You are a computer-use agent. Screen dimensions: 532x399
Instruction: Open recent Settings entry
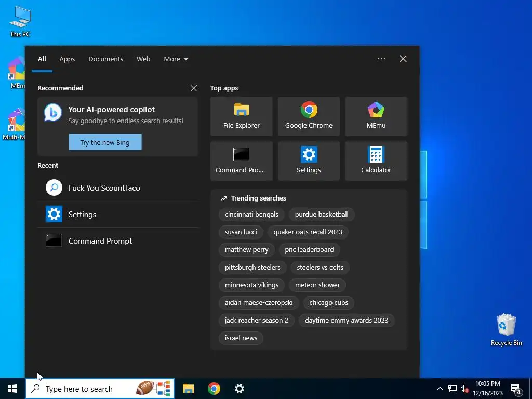118,215
